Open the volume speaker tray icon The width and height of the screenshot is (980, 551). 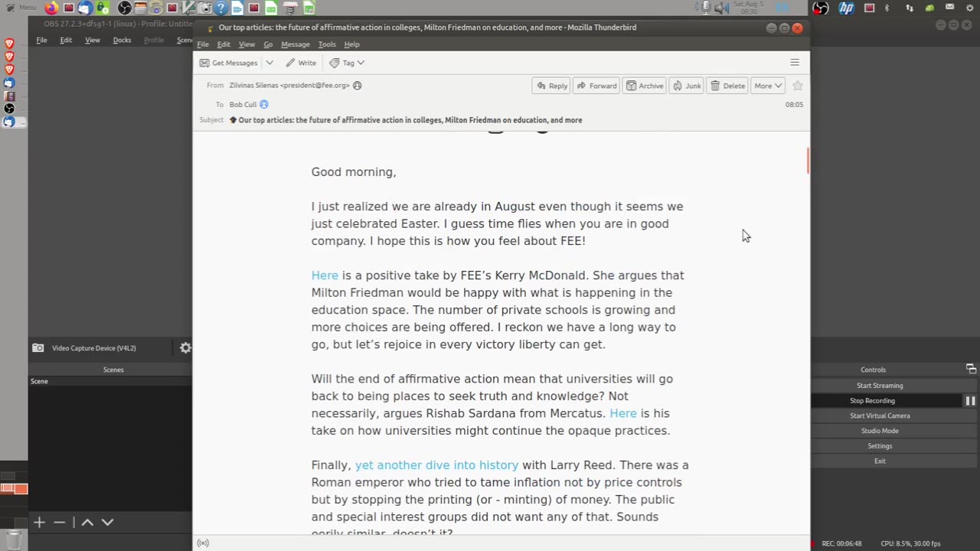(x=721, y=8)
